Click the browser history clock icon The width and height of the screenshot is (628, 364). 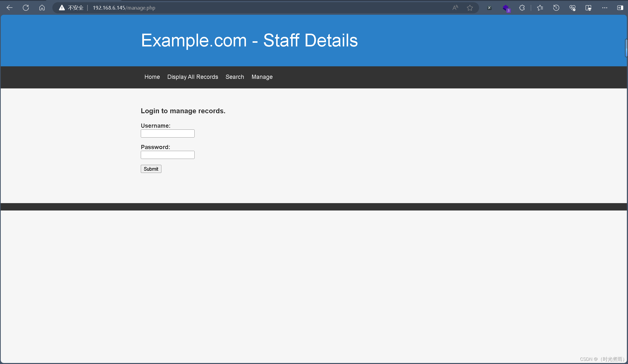click(x=557, y=7)
